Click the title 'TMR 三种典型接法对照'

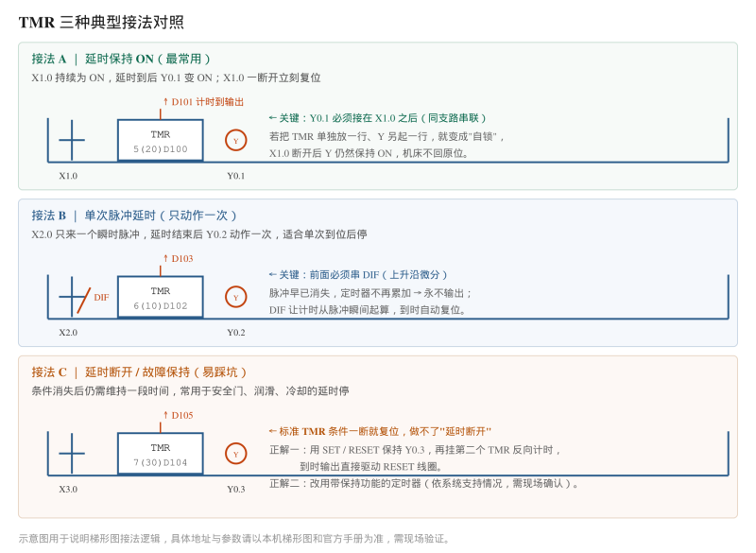point(101,22)
